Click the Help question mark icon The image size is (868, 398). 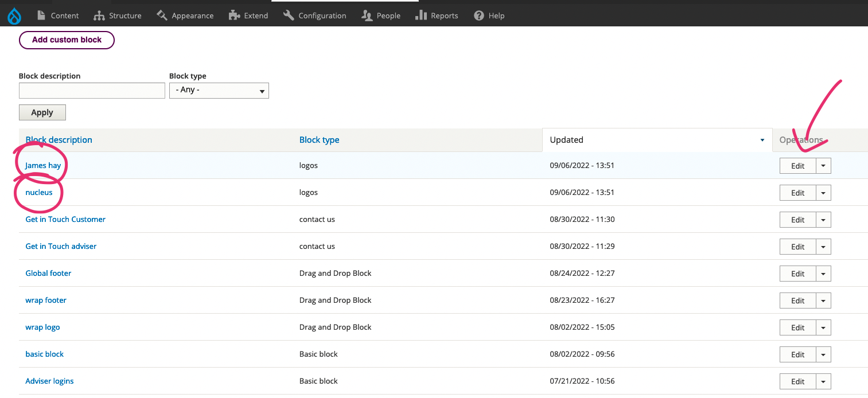[479, 15]
